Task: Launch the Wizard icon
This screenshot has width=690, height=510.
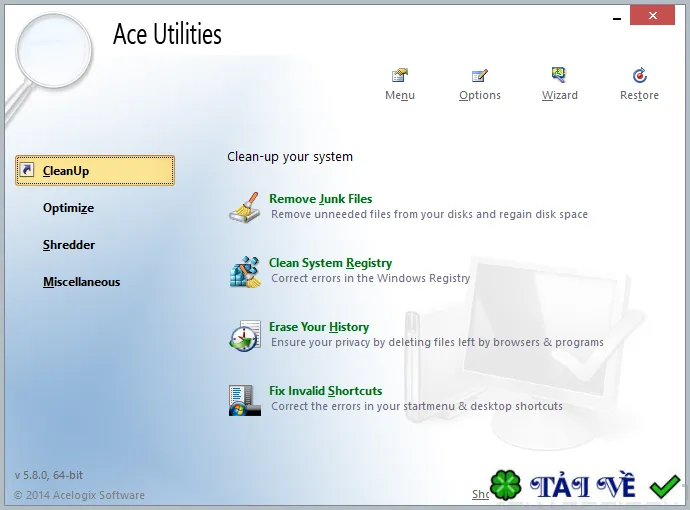Action: coord(559,75)
